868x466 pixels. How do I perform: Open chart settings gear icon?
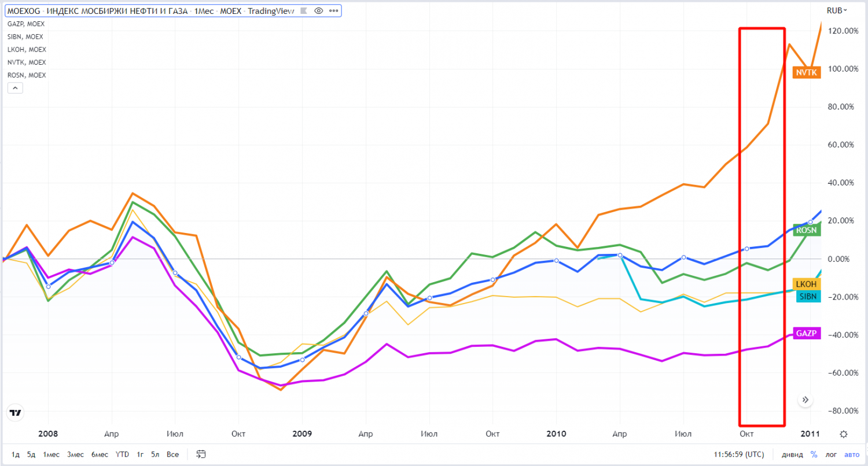click(x=844, y=434)
